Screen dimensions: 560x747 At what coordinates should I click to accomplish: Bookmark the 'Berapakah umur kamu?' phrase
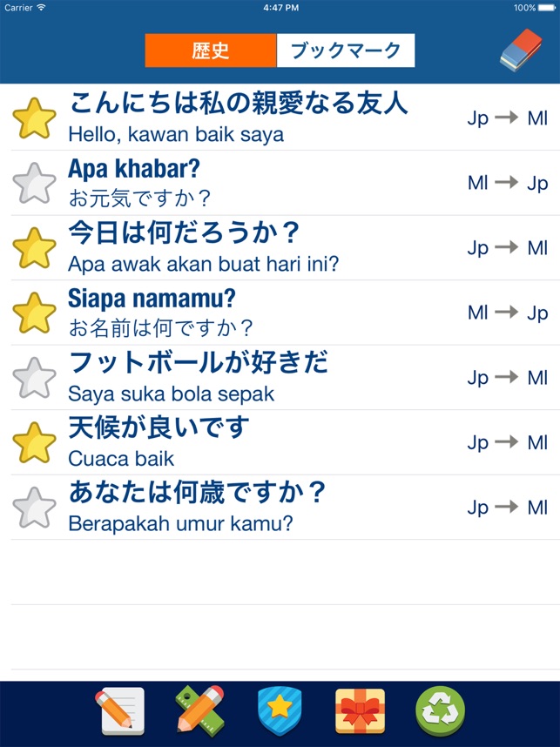[34, 506]
